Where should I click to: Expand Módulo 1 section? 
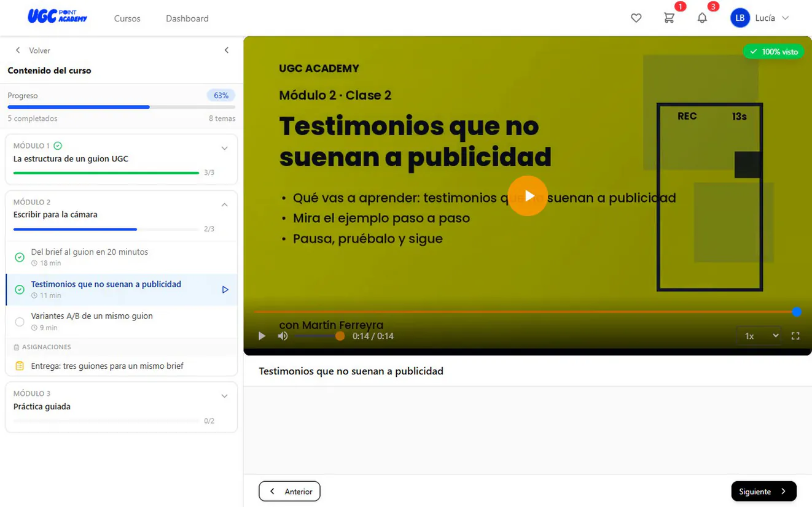[x=224, y=148]
